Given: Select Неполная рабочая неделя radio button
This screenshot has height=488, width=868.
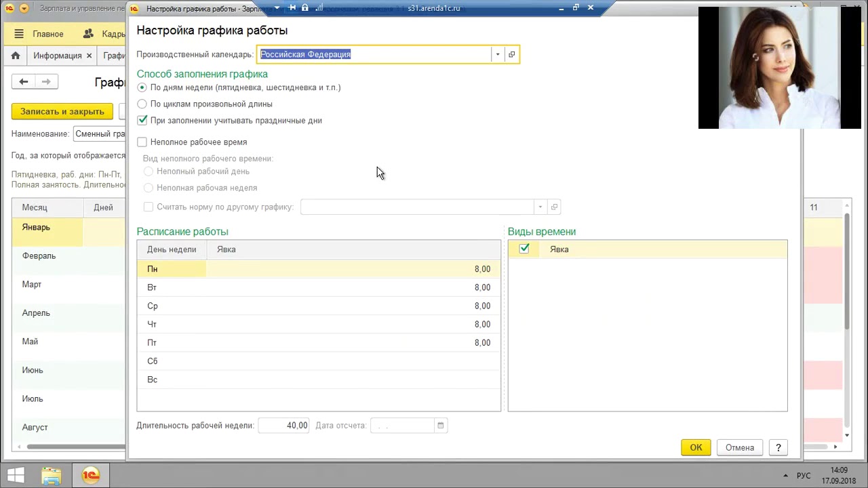Looking at the screenshot, I should [x=149, y=188].
